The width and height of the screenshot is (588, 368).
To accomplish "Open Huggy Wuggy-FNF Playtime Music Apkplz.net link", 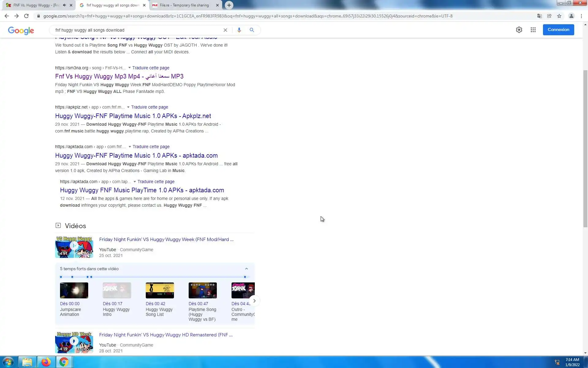I will click(x=133, y=116).
